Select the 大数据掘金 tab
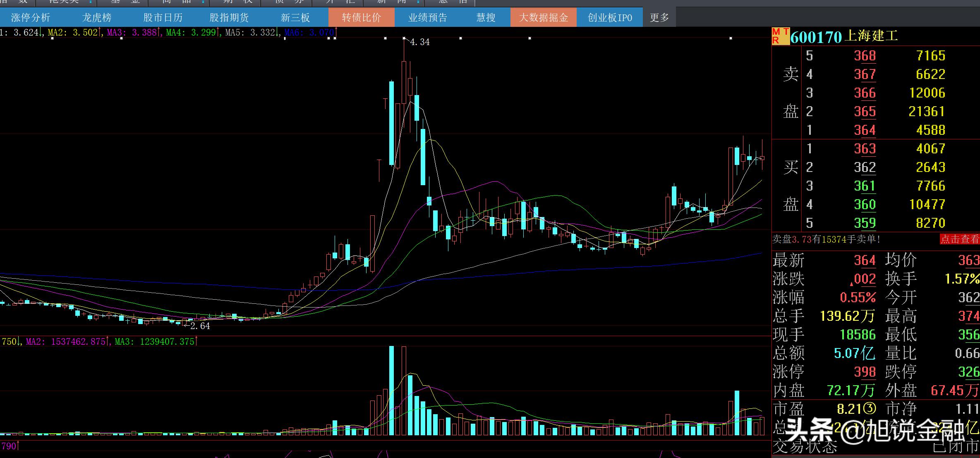 click(x=543, y=17)
